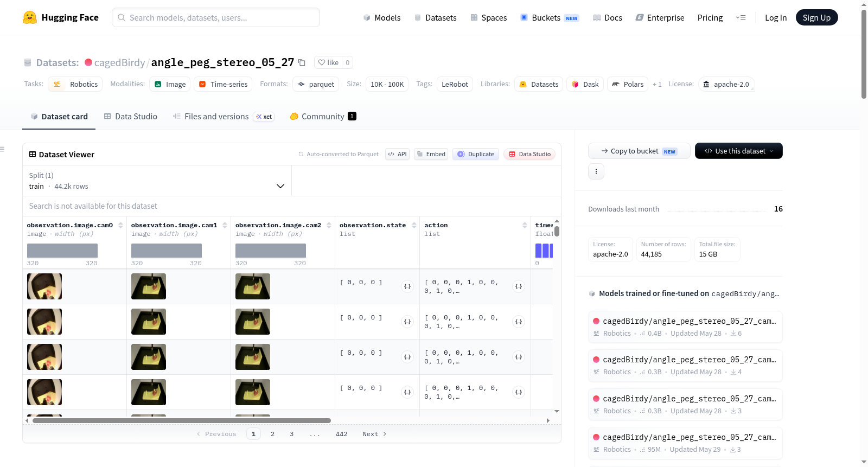Click the Dask library tag

click(585, 84)
